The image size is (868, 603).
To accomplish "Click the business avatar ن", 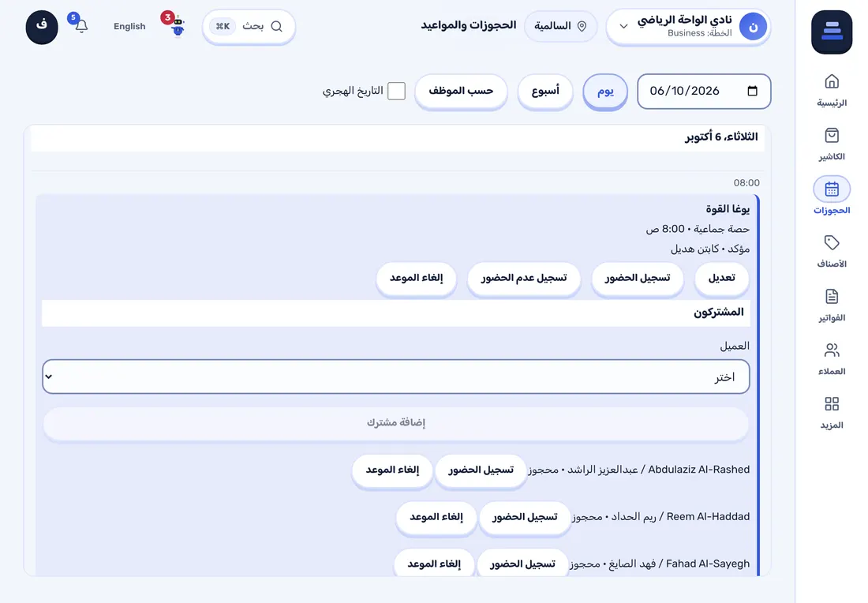I will (753, 27).
